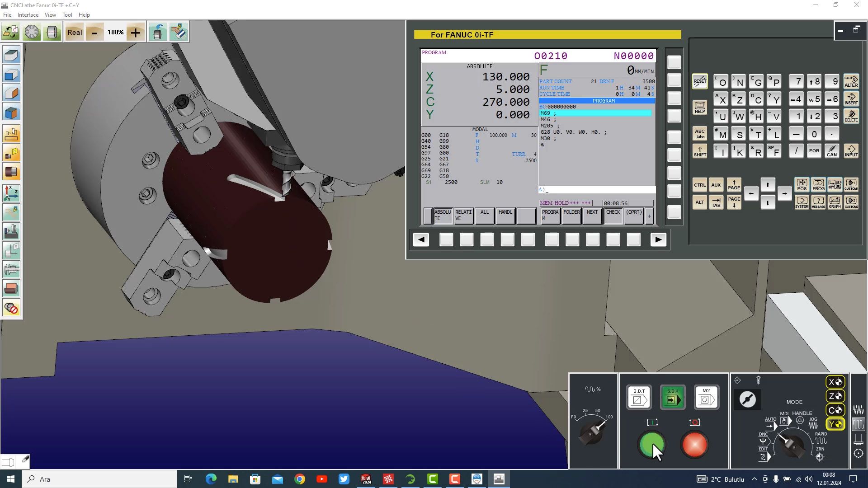Select the Z axis reference button
The width and height of the screenshot is (868, 488).
835,396
